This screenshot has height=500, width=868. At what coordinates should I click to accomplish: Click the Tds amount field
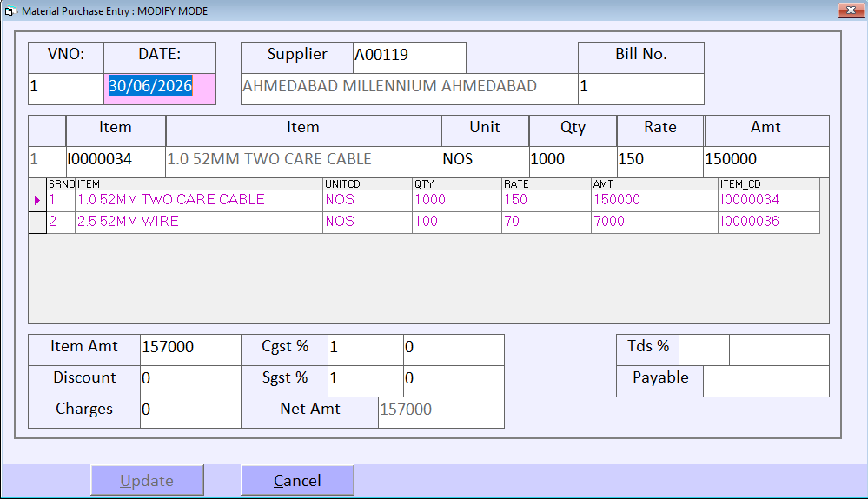click(x=779, y=350)
